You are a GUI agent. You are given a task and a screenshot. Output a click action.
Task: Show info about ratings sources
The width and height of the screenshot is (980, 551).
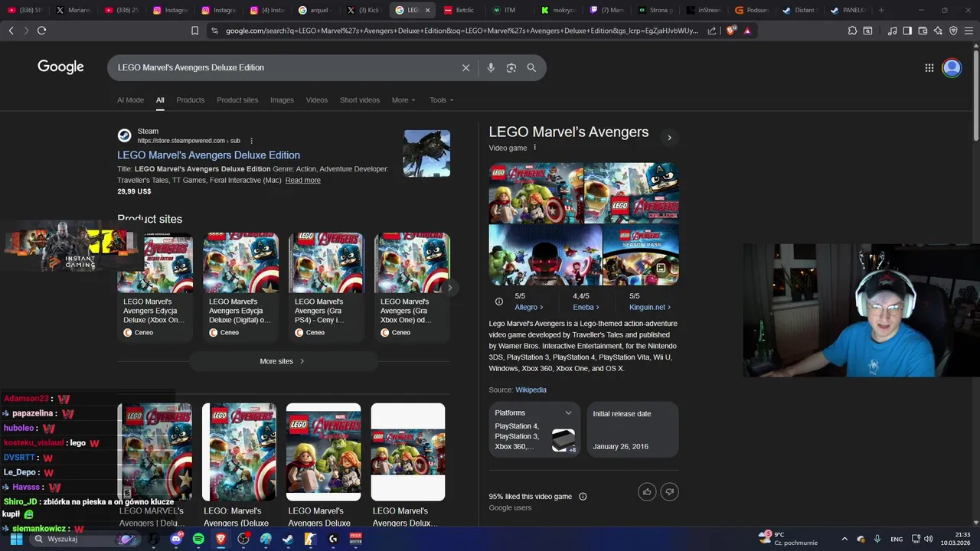point(499,302)
